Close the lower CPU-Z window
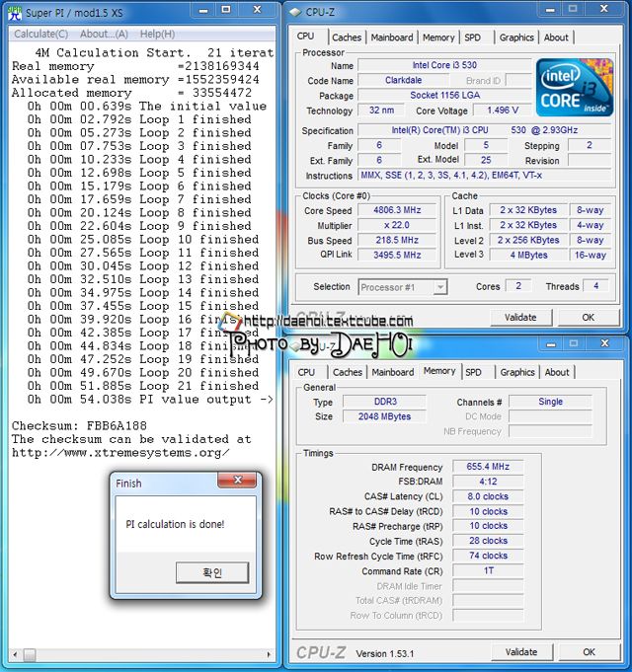Image resolution: width=632 pixels, height=672 pixels. (604, 344)
